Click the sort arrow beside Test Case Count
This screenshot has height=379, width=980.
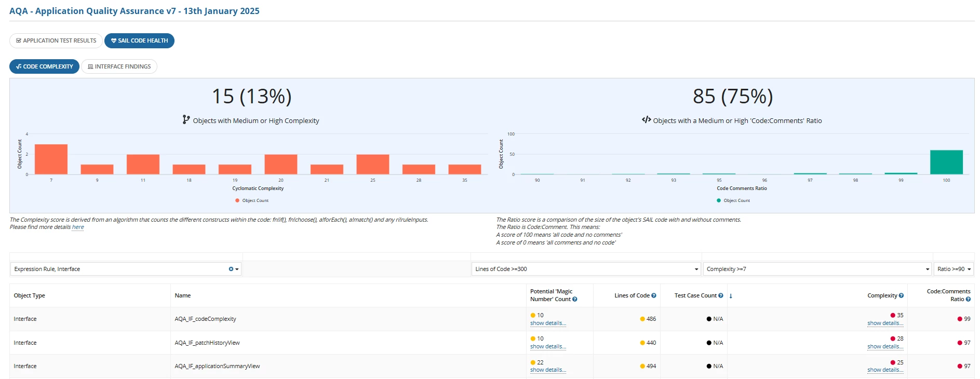[731, 296]
